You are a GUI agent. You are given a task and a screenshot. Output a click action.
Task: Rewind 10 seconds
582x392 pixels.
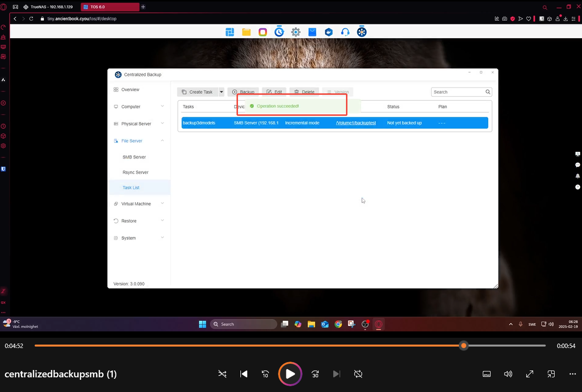[265, 374]
